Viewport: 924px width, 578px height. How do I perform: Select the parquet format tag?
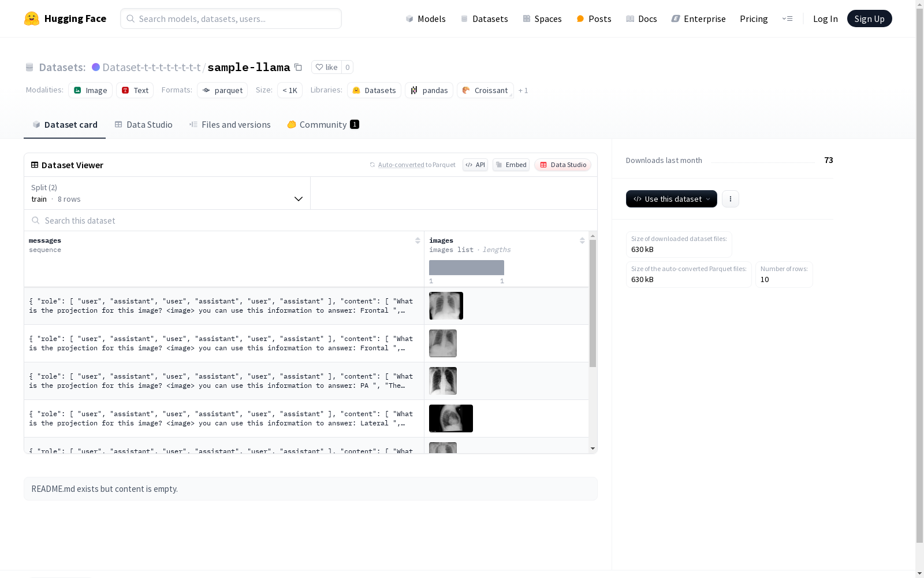click(x=222, y=90)
